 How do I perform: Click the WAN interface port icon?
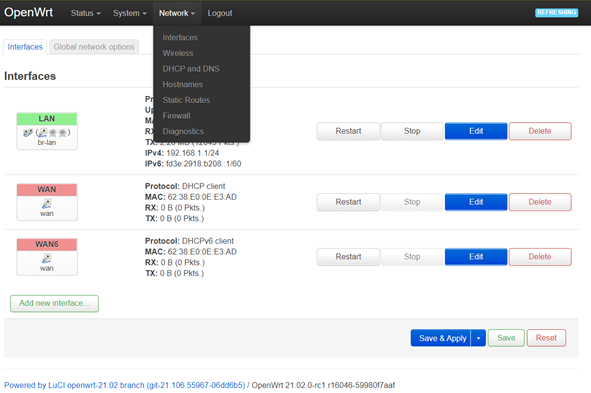[47, 204]
